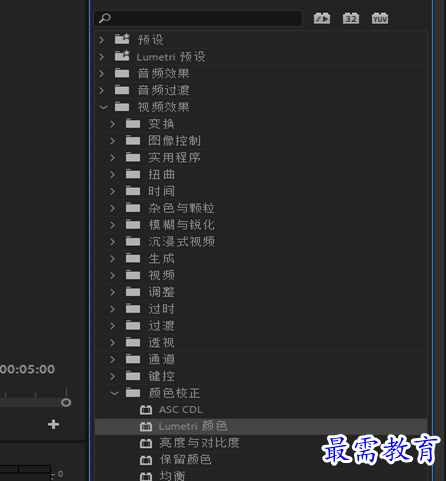Screen dimensions: 446x481
Task: Click the 扭曲 folder icon
Action: pyautogui.click(x=133, y=174)
